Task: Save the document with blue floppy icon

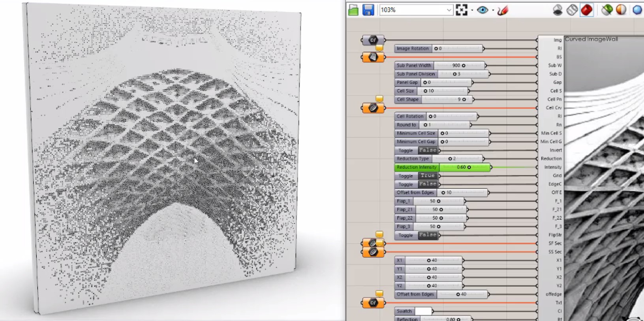Action: [368, 10]
